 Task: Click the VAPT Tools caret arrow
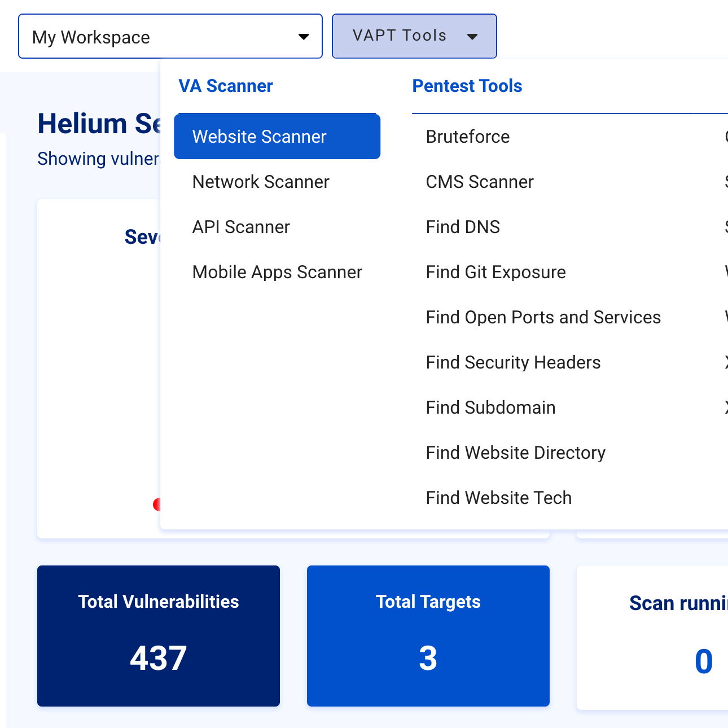coord(472,37)
